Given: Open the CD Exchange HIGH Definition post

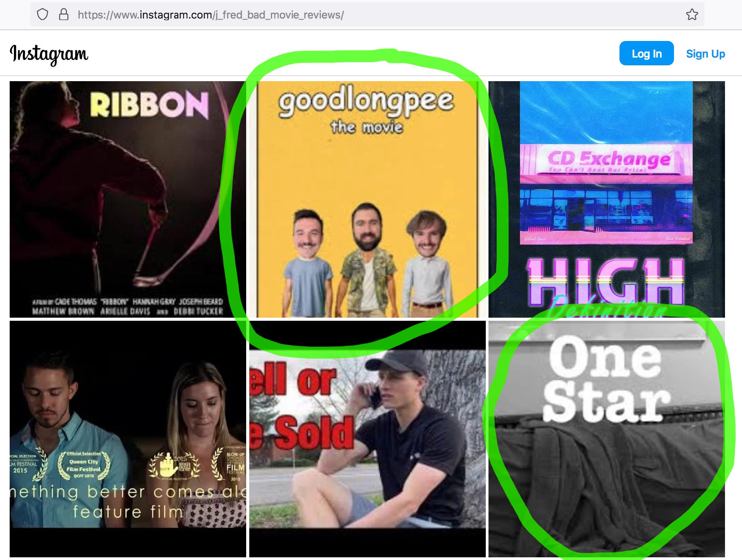Looking at the screenshot, I should [607, 199].
